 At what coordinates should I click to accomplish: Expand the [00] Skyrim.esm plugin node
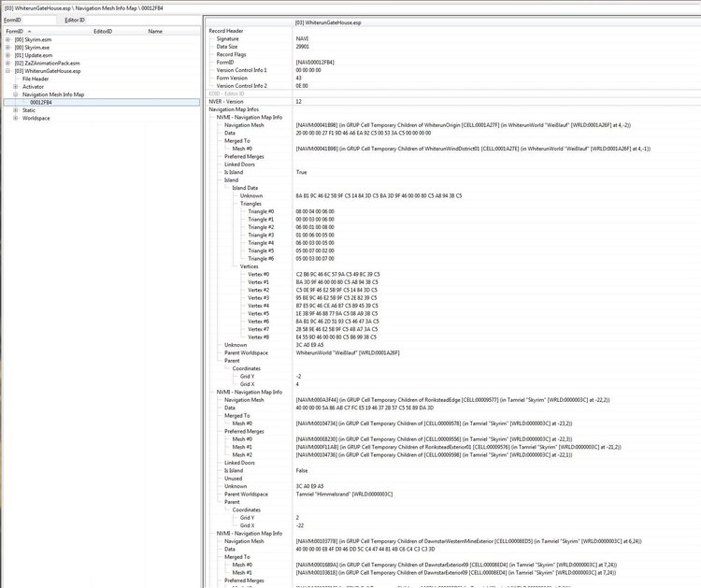(x=7, y=40)
